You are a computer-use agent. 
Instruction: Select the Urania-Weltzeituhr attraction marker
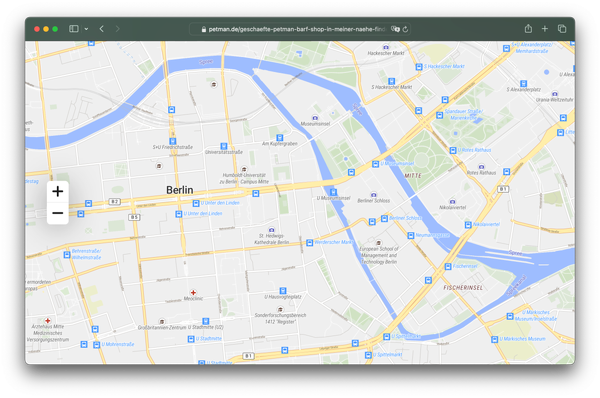(554, 94)
